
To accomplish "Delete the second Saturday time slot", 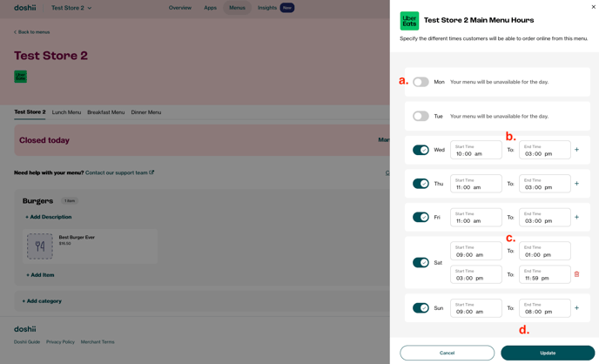I will point(577,274).
